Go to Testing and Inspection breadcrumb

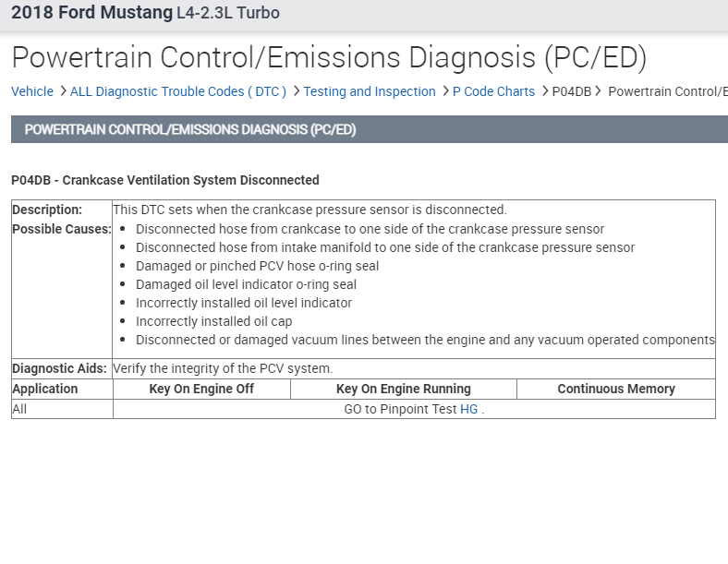coord(370,91)
